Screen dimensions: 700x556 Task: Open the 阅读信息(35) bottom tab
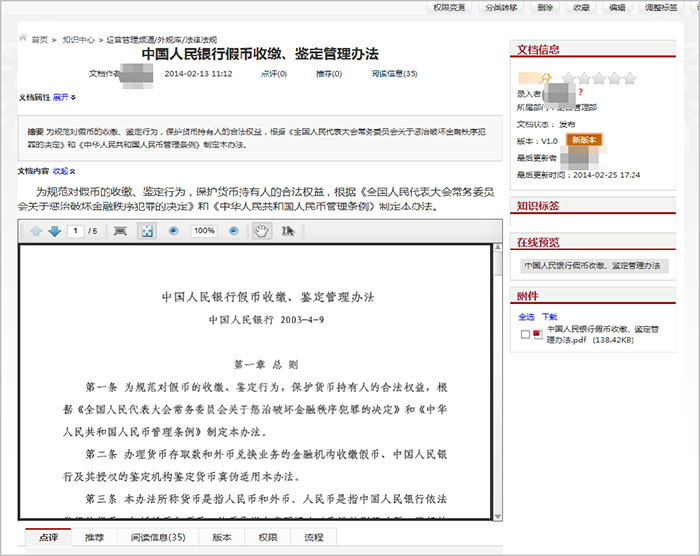[x=158, y=537]
